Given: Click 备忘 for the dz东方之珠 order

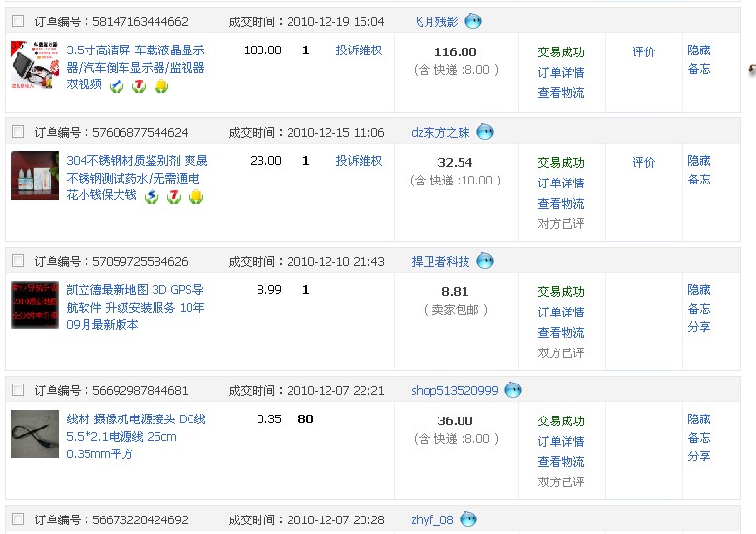Looking at the screenshot, I should pyautogui.click(x=699, y=180).
